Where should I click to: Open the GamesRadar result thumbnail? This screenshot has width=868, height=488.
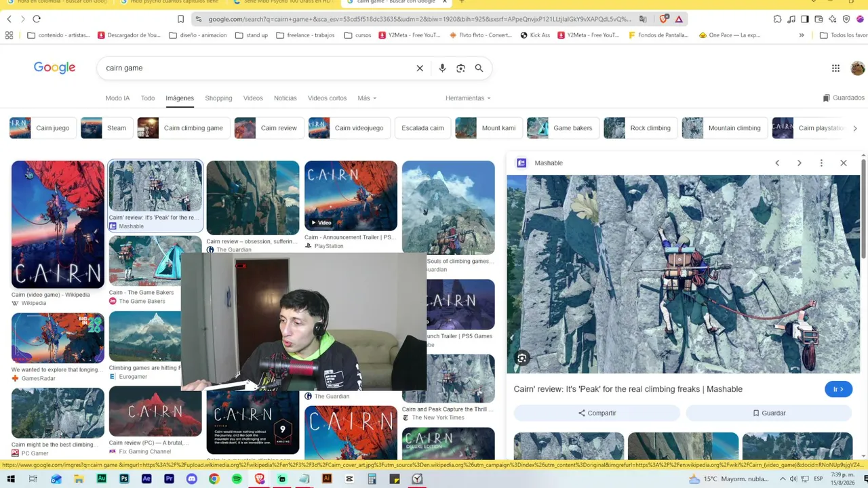coord(58,338)
